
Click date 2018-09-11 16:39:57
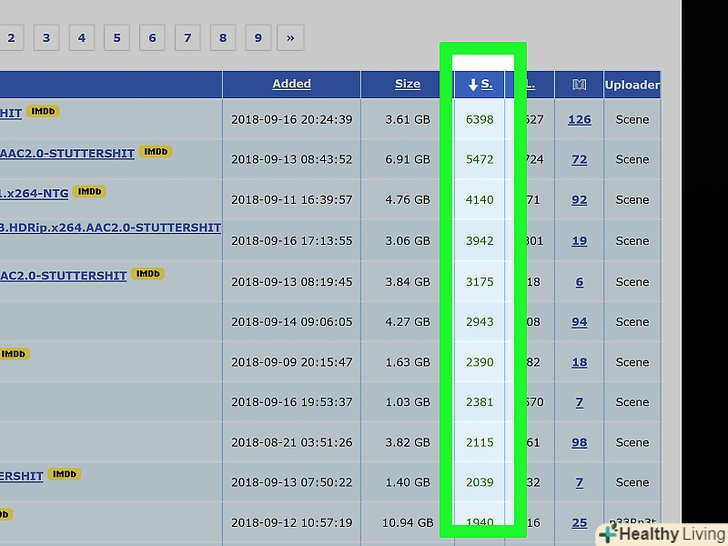292,200
